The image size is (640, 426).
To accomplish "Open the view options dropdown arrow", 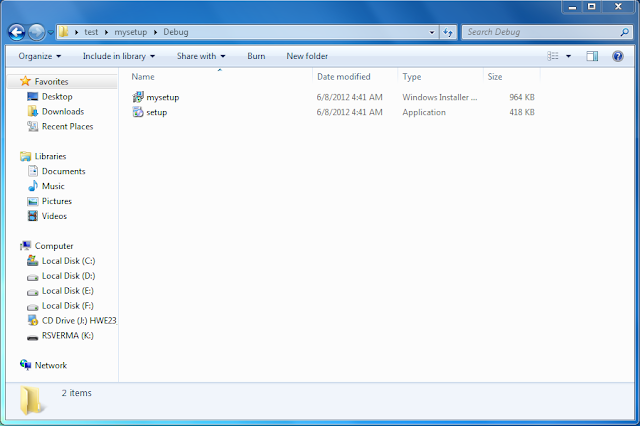I will (x=568, y=56).
